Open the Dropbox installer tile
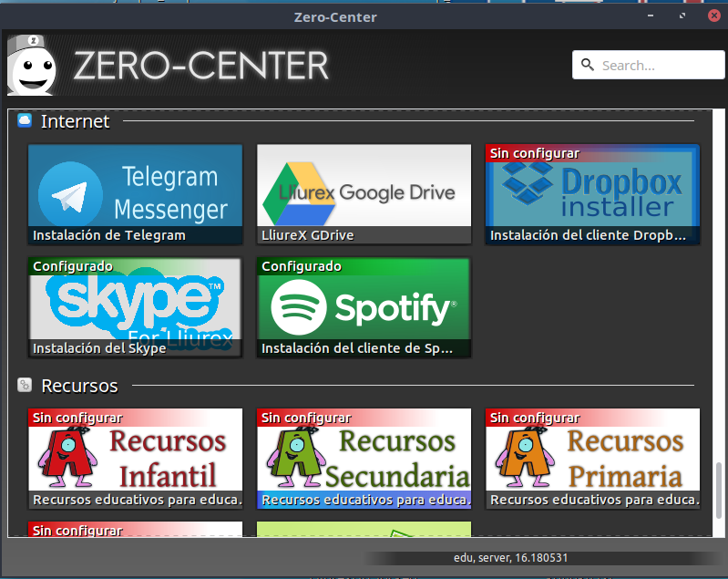Image resolution: width=728 pixels, height=579 pixels. (x=592, y=186)
